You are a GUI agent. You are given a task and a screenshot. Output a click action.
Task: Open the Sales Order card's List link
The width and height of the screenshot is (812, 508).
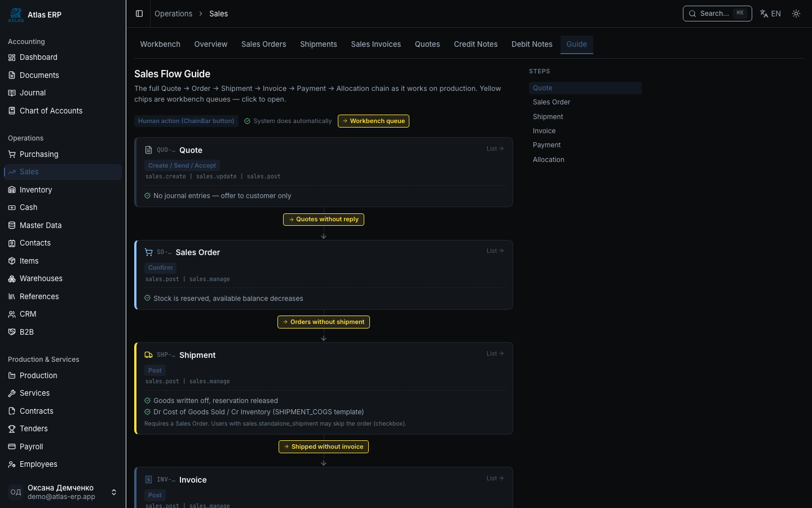pos(495,251)
